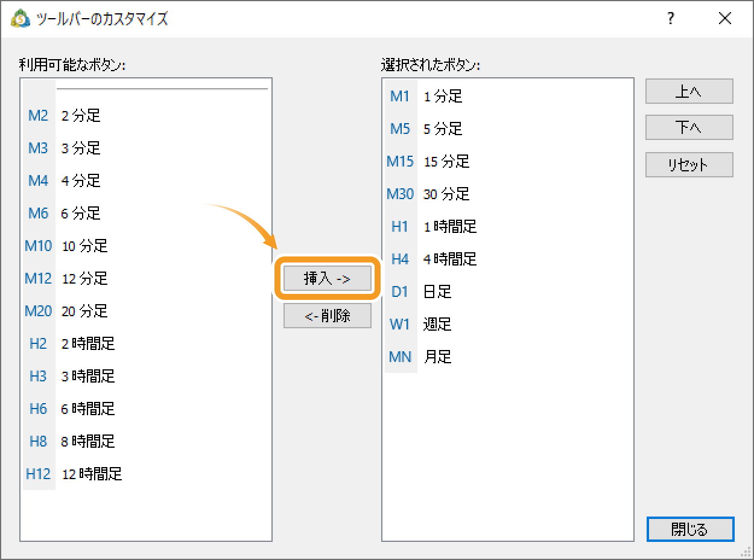Select the H12 timeframe icon

[x=38, y=474]
